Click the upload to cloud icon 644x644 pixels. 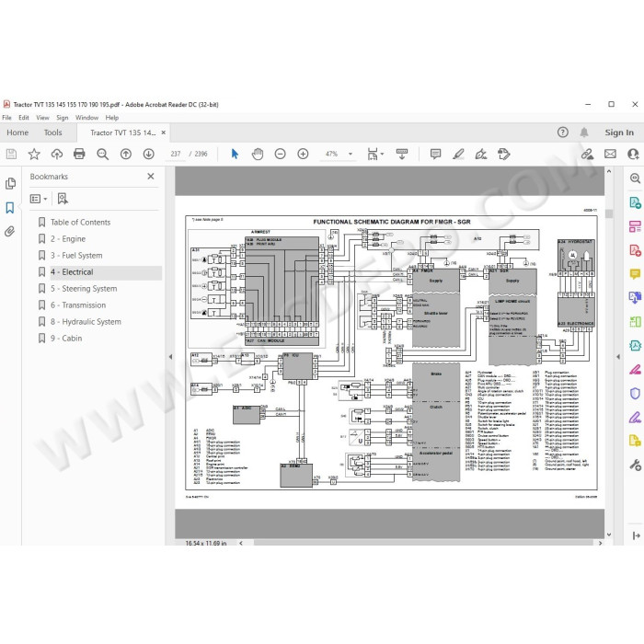57,154
